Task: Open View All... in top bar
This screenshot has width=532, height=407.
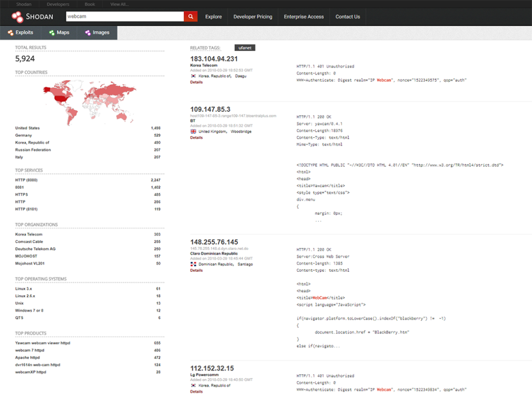Action: 119,4
